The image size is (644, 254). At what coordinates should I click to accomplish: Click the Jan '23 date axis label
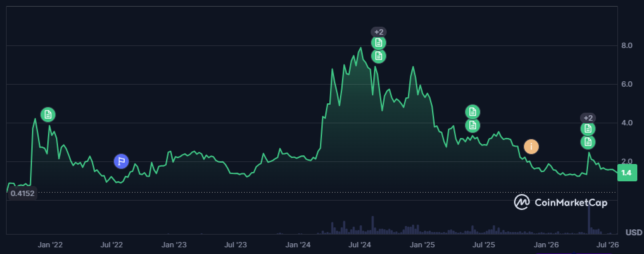coord(174,245)
